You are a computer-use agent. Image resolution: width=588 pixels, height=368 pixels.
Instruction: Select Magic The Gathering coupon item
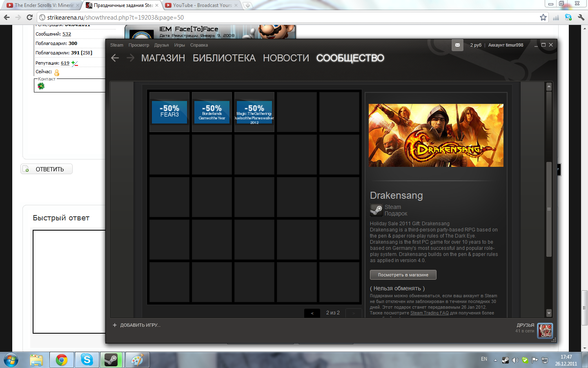click(254, 112)
